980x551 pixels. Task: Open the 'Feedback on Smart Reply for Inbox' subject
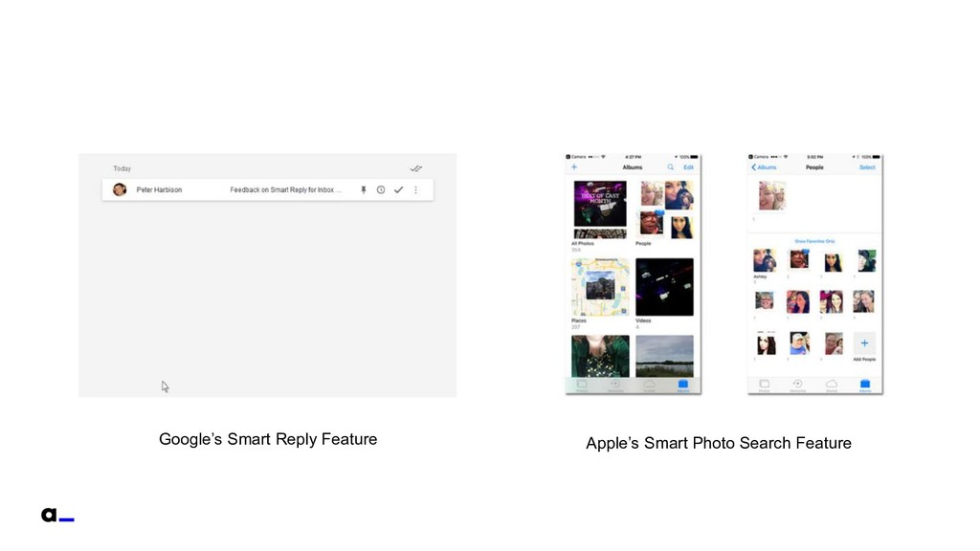click(285, 190)
